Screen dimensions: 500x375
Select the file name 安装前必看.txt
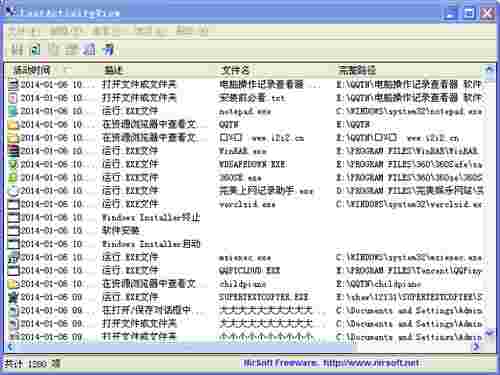252,98
